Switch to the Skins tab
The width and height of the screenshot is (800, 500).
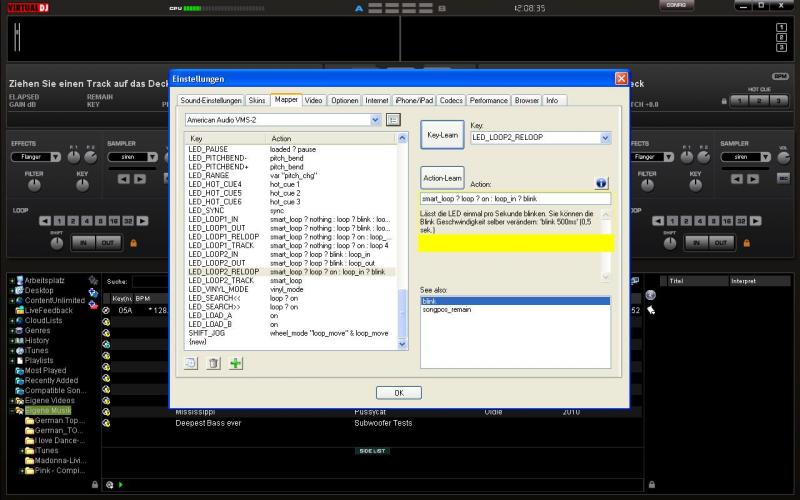(x=258, y=100)
